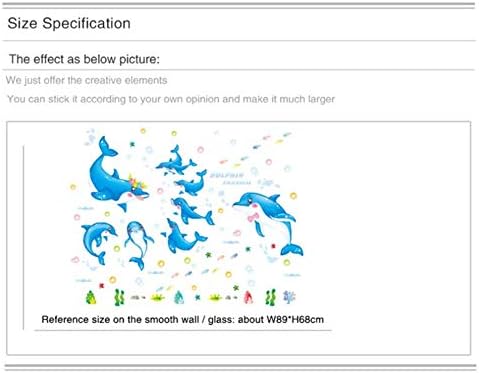Click the DOLPHIN text decal in image
Image resolution: width=479 pixels, height=373 pixels.
tap(228, 175)
